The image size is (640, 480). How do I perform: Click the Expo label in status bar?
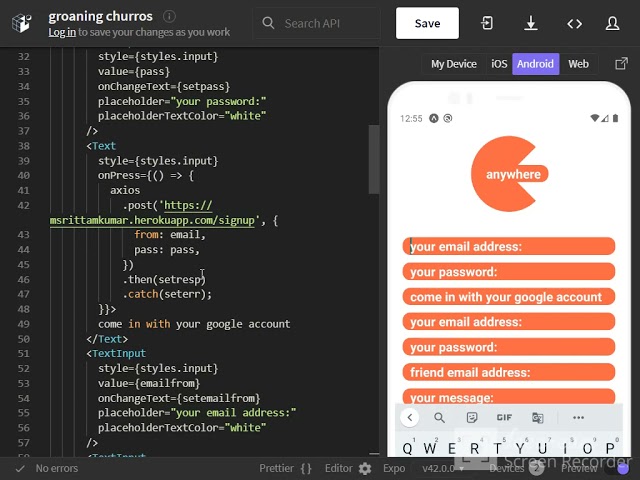tap(394, 469)
